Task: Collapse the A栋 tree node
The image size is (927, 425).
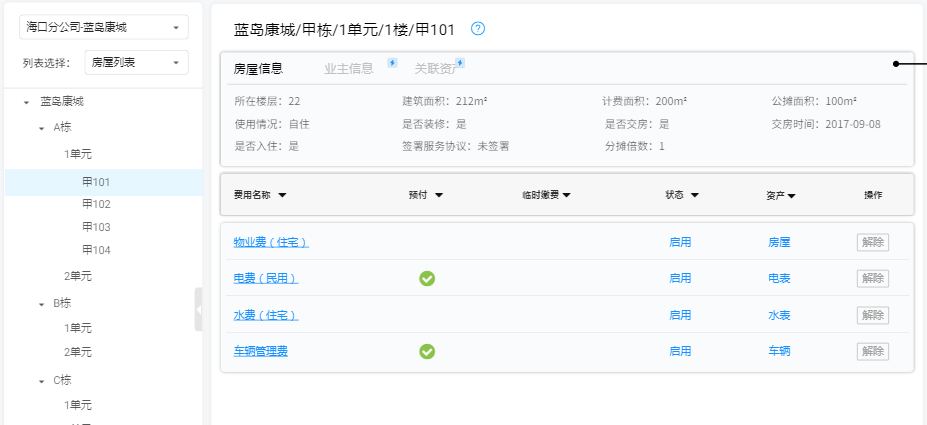Action: point(42,128)
